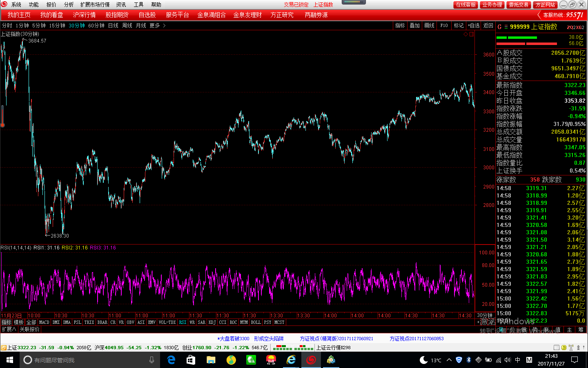Open the Windows notification center icon
Viewport: 588px width, 368px height.
575,360
